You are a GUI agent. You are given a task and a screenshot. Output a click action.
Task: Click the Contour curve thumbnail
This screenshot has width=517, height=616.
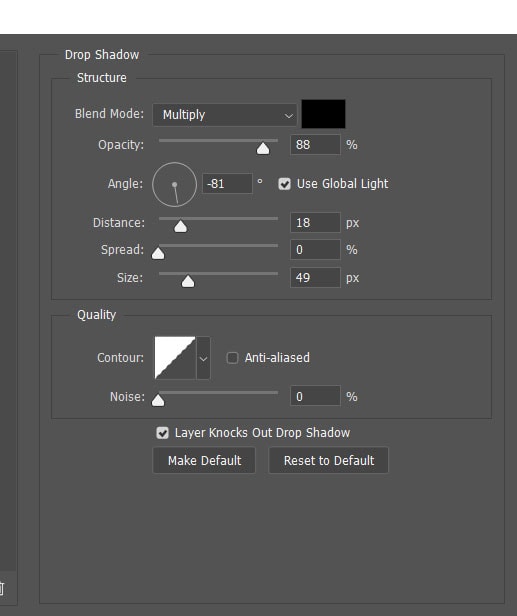(175, 358)
